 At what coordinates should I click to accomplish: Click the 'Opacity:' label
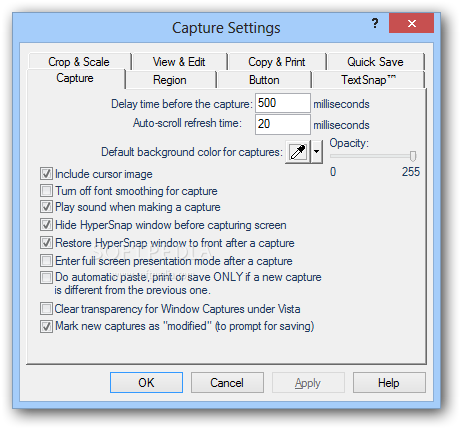click(349, 143)
